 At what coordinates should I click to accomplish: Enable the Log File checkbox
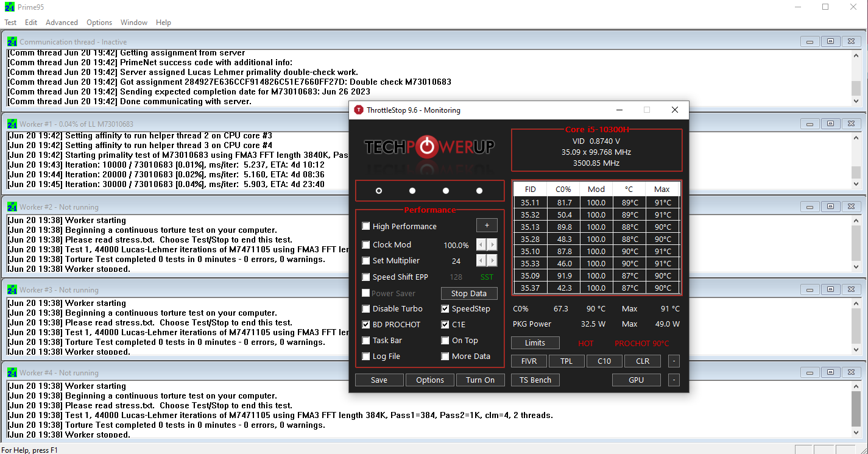(366, 356)
